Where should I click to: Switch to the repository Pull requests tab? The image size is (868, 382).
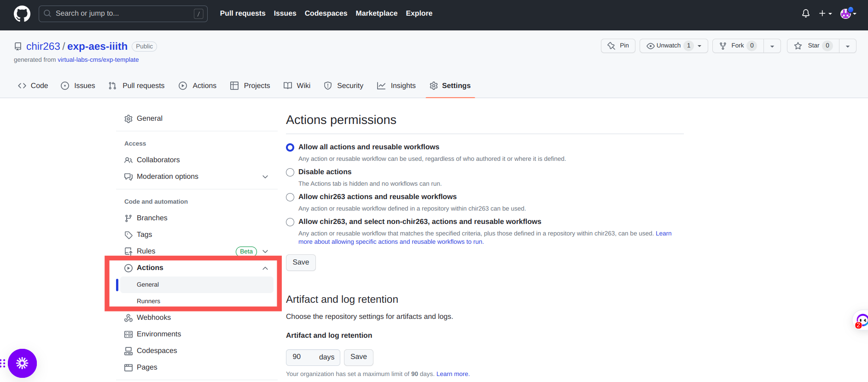[x=136, y=86]
